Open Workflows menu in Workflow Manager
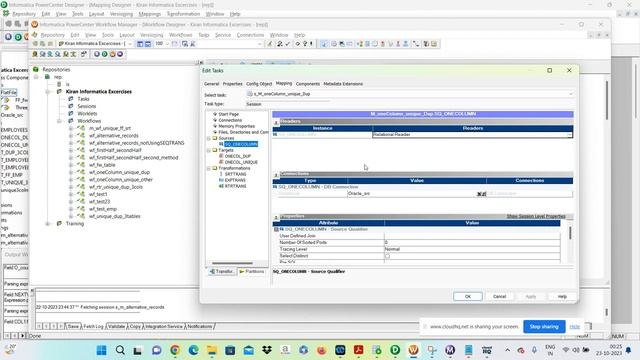 [180, 35]
